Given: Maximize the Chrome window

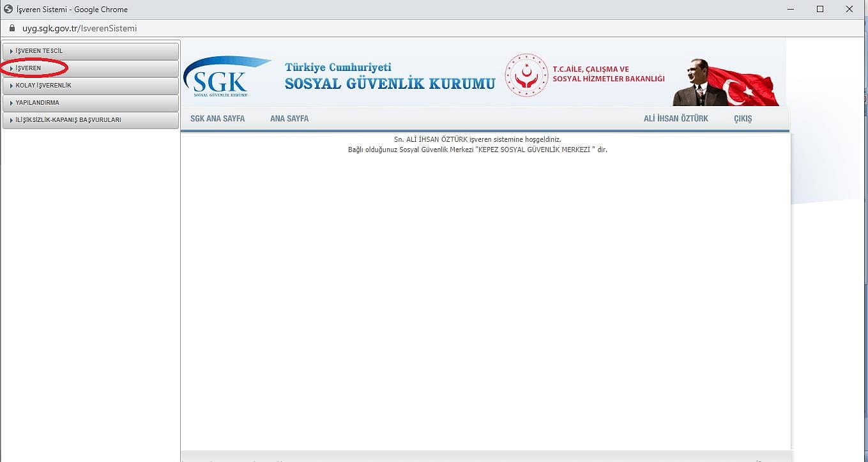Looking at the screenshot, I should [820, 9].
